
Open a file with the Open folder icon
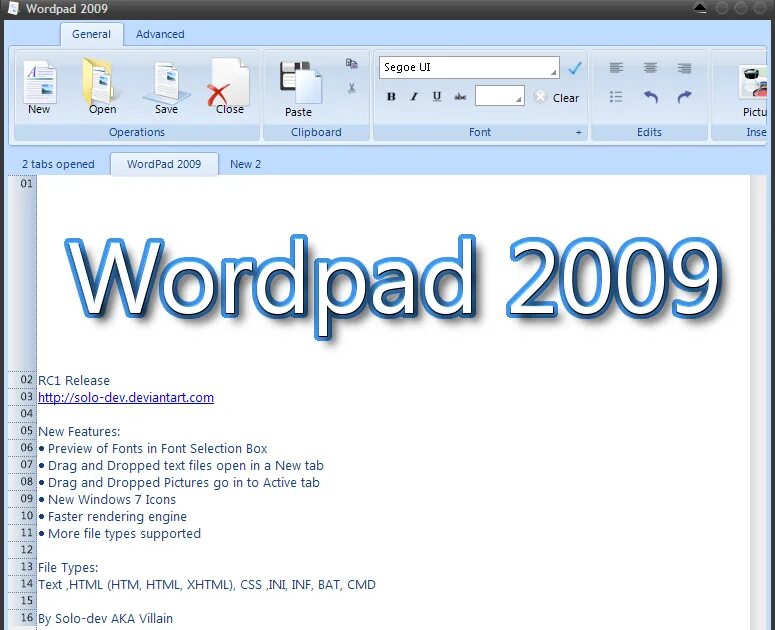pyautogui.click(x=102, y=87)
